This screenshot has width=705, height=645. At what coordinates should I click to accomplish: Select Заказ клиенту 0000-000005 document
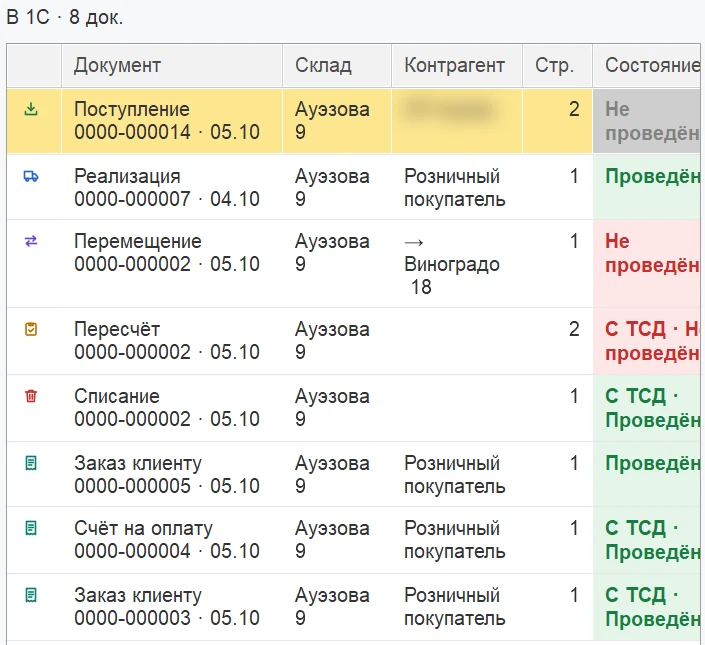167,474
